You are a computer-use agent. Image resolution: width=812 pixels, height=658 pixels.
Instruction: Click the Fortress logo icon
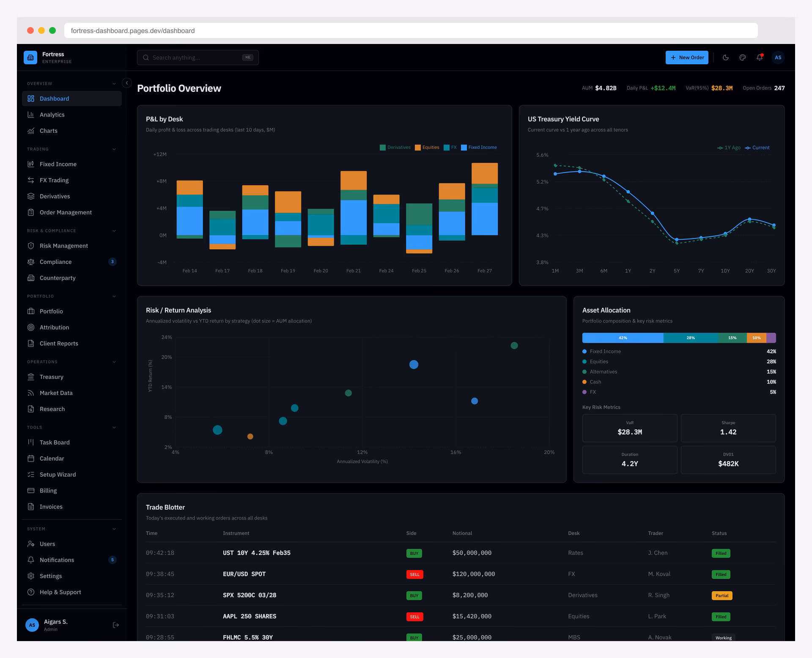point(30,58)
